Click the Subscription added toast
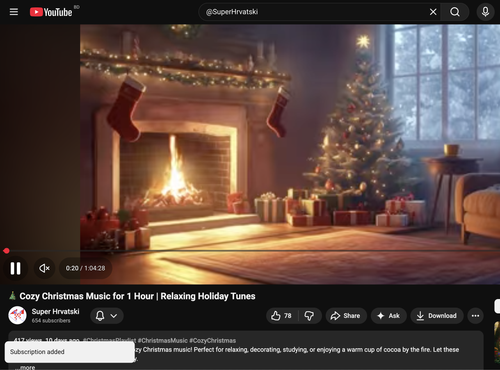500x370 pixels. (70, 352)
